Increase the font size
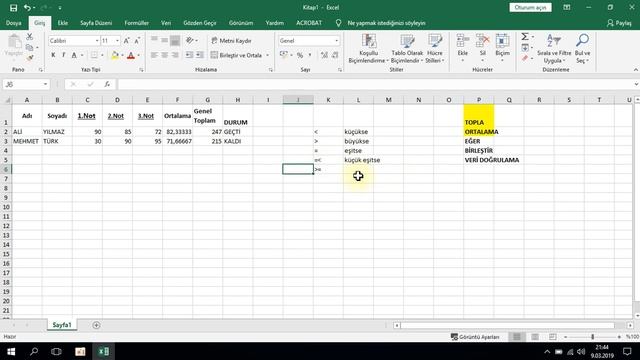This screenshot has width=640, height=360. point(127,41)
